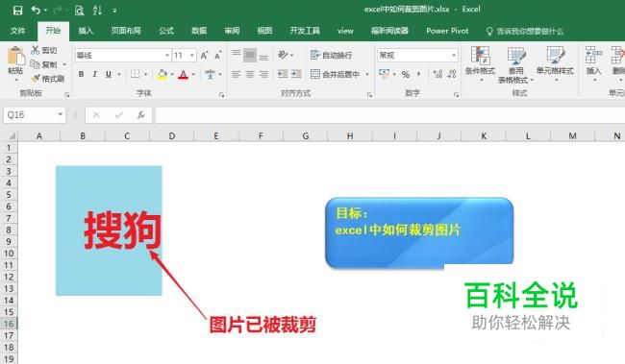Switch to the 插入 Insert tab

[86, 31]
